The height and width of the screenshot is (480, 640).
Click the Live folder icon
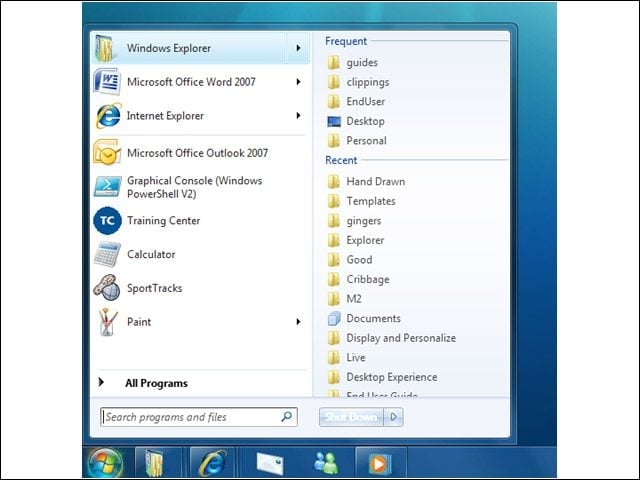pyautogui.click(x=334, y=358)
